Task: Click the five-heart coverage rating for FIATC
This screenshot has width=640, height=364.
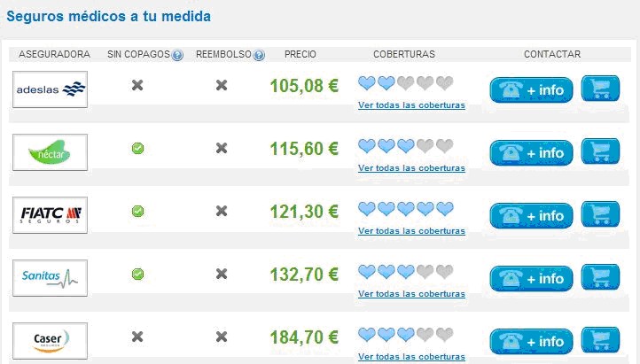Action: (406, 209)
